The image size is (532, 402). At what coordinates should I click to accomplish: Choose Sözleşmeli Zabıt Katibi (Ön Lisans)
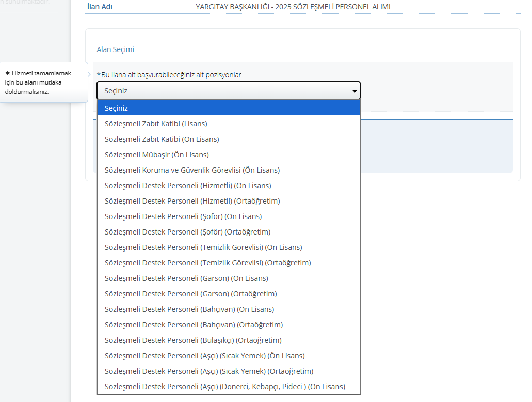pos(229,139)
